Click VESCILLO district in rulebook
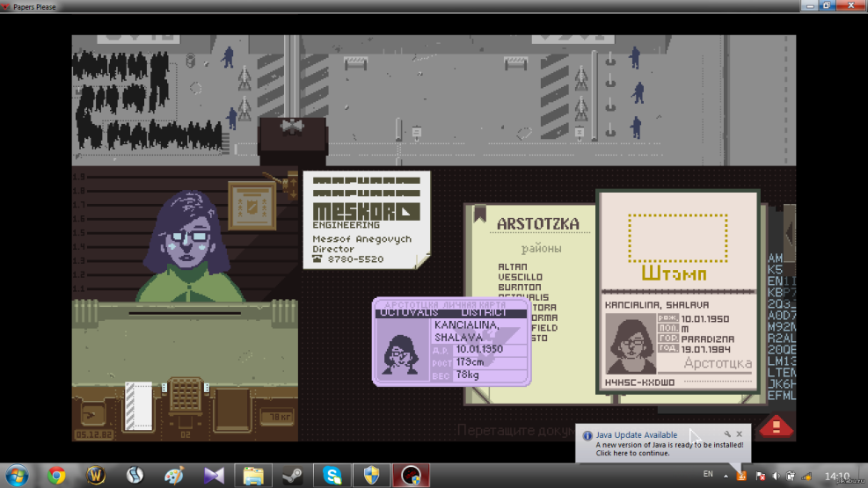 pyautogui.click(x=521, y=277)
